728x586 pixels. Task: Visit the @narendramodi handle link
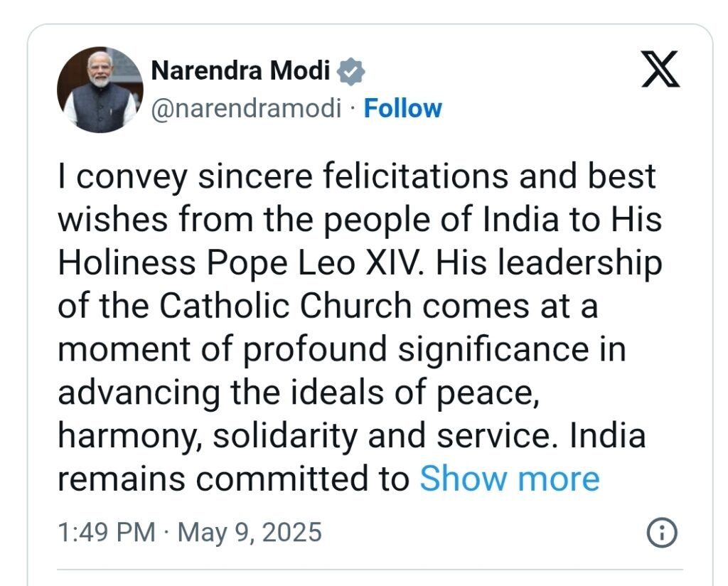[x=246, y=109]
